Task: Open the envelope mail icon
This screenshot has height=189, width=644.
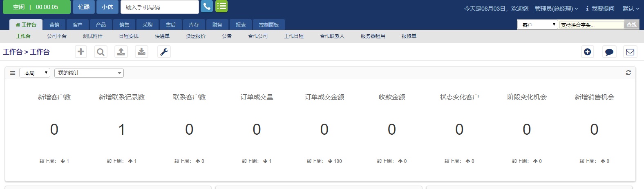Action: [x=630, y=52]
